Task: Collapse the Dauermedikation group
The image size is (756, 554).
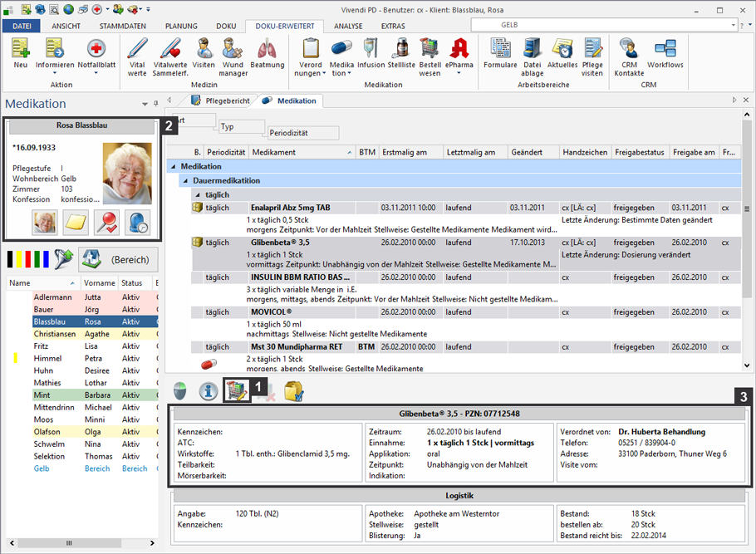Action: (185, 180)
